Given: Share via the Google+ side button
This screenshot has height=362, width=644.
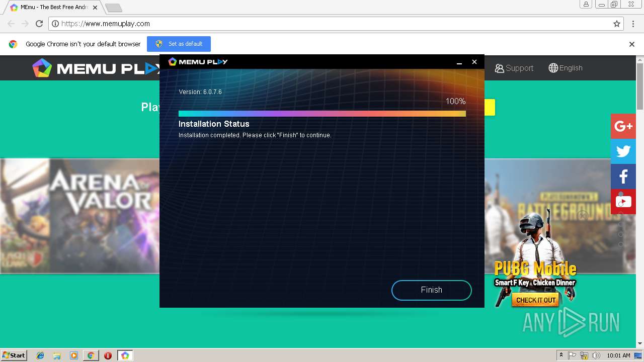Looking at the screenshot, I should 623,126.
